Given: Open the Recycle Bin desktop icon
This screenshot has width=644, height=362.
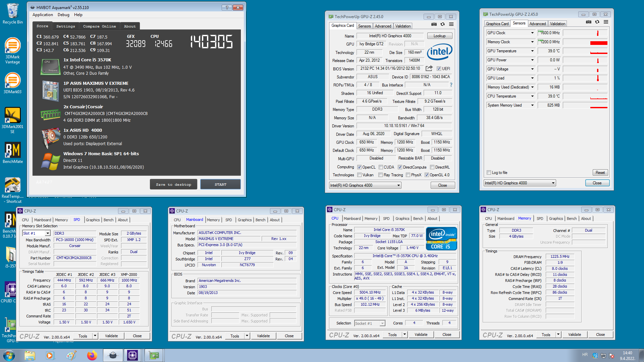Looking at the screenshot, I should point(12,13).
